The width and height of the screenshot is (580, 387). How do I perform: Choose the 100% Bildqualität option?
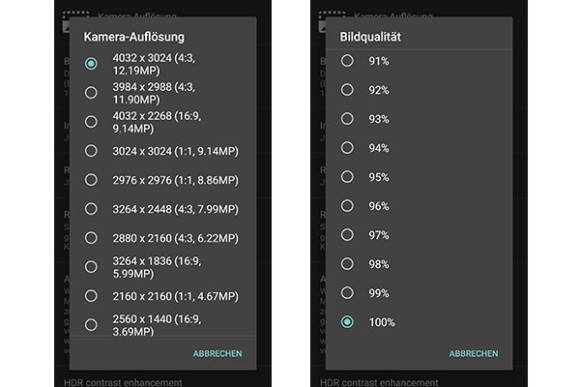click(419, 322)
